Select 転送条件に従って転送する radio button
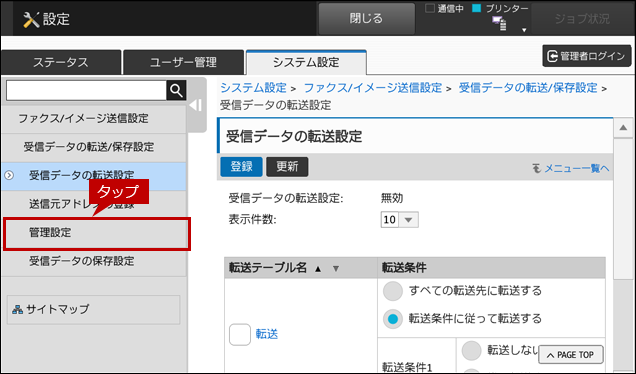This screenshot has height=374, width=636. point(393,319)
